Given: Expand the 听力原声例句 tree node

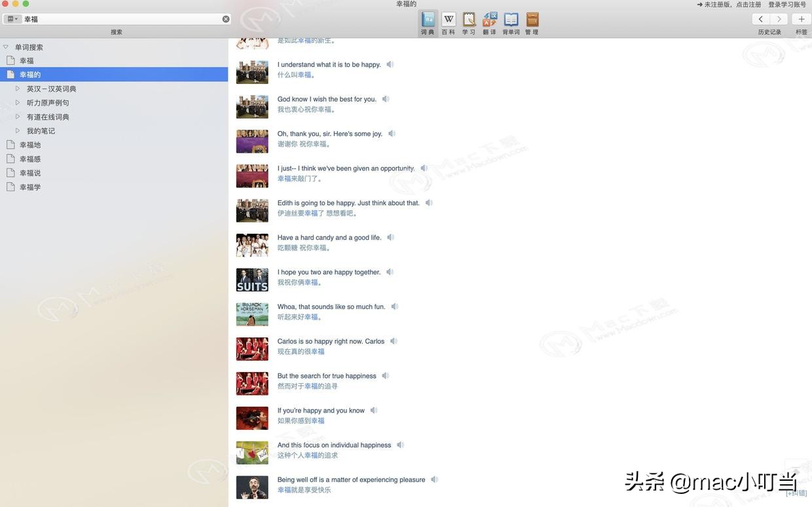Looking at the screenshot, I should (18, 103).
